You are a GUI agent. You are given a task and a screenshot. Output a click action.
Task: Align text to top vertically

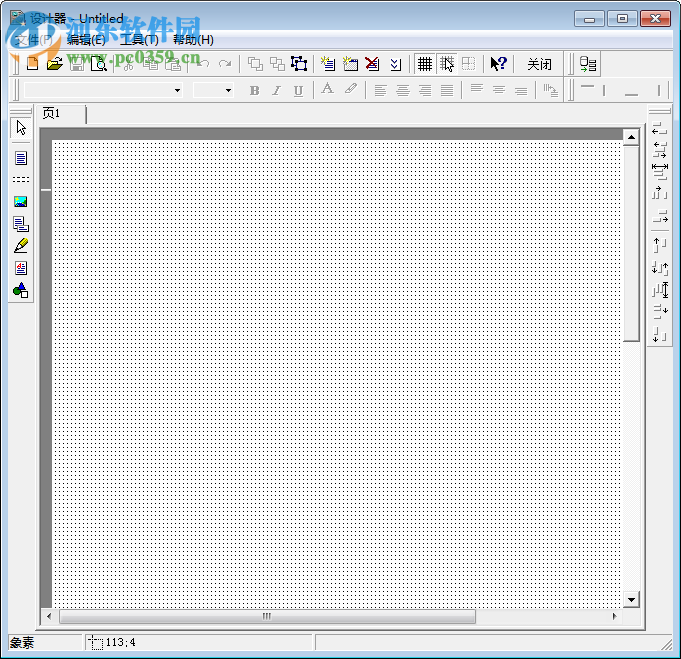[477, 89]
